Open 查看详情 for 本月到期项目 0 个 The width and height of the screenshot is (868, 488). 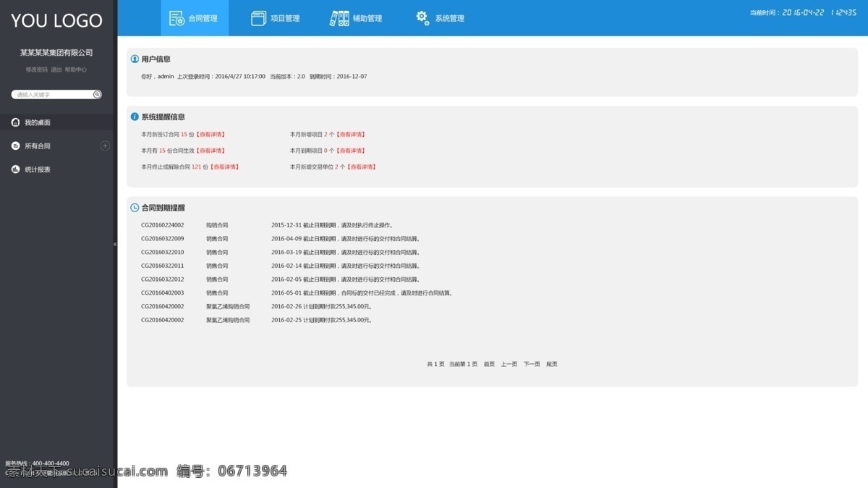pyautogui.click(x=350, y=151)
